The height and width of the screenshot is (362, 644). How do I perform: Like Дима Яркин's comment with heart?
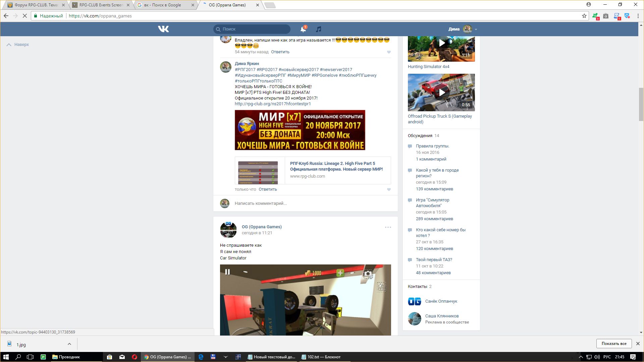[389, 190]
